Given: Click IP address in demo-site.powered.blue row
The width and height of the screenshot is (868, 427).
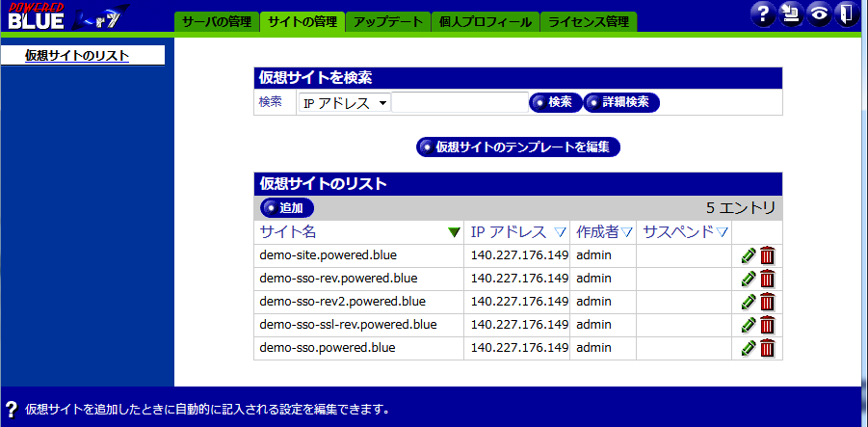Looking at the screenshot, I should 519,255.
